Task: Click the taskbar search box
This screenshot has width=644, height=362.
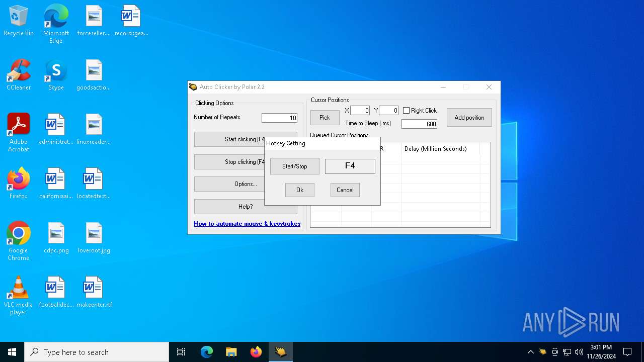Action: coord(97,352)
